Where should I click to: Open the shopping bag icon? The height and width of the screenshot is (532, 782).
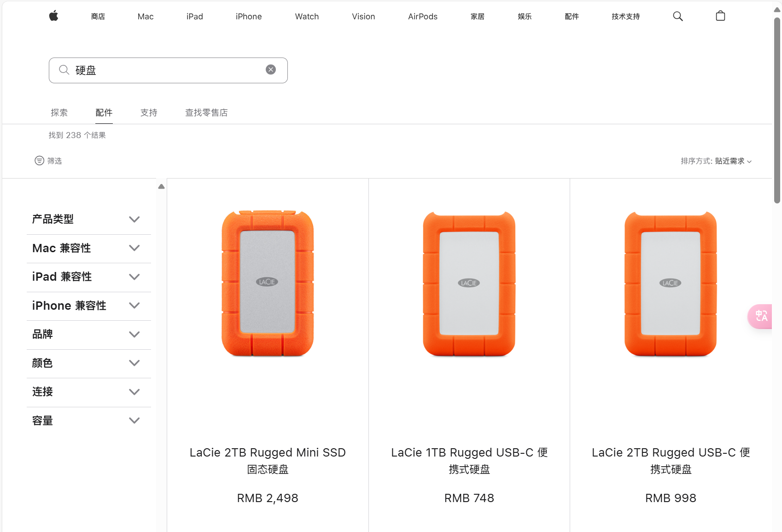(x=720, y=16)
